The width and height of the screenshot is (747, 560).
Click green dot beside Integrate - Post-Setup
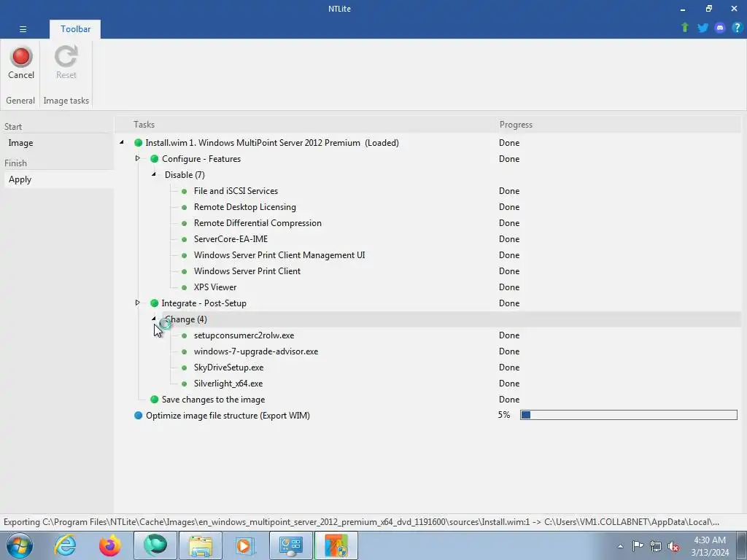click(155, 303)
